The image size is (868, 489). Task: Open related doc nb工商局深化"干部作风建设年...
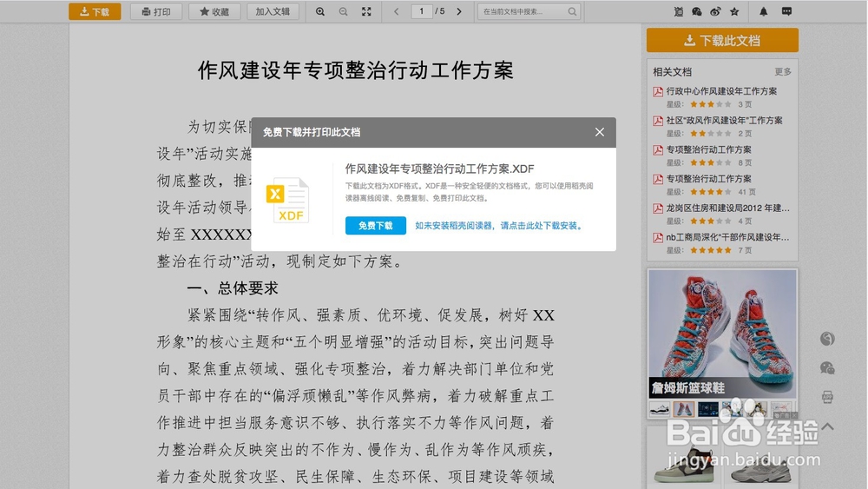click(x=728, y=237)
